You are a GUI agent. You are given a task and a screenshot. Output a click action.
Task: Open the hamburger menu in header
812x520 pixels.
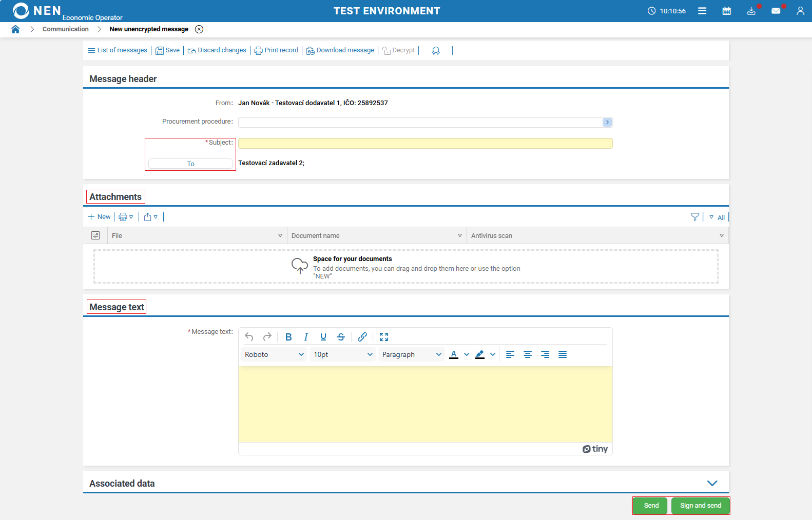[x=702, y=11]
